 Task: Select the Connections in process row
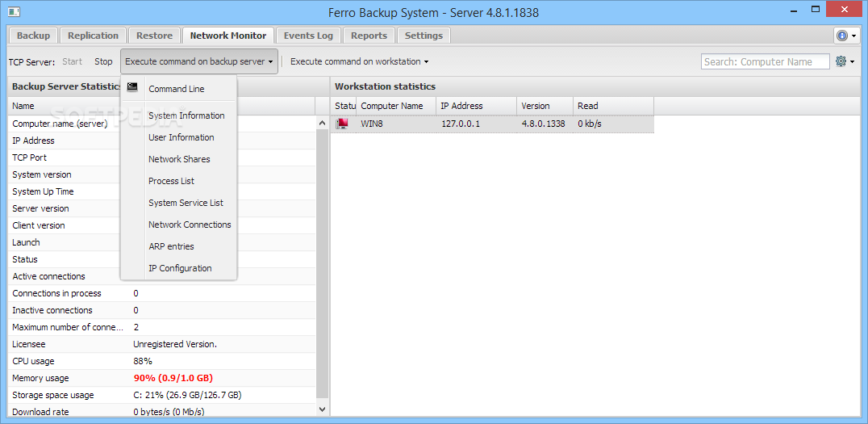click(x=162, y=293)
